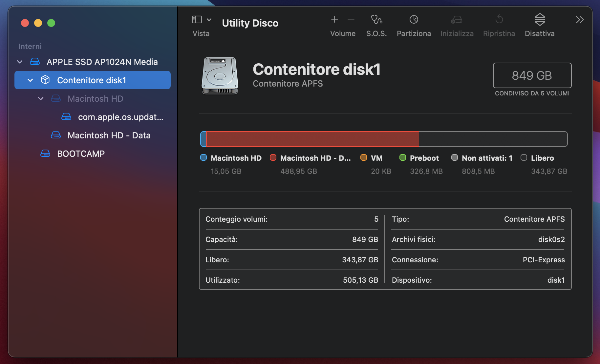Open the Ripristina restore tool

pos(499,20)
